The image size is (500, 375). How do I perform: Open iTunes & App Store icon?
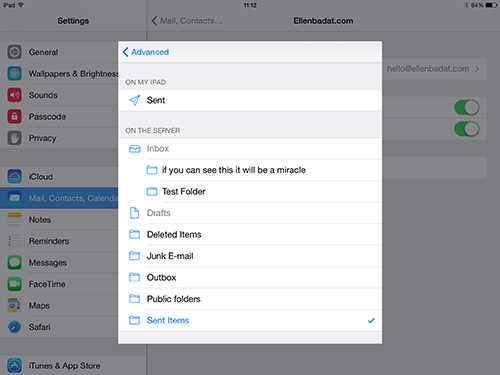point(14,365)
